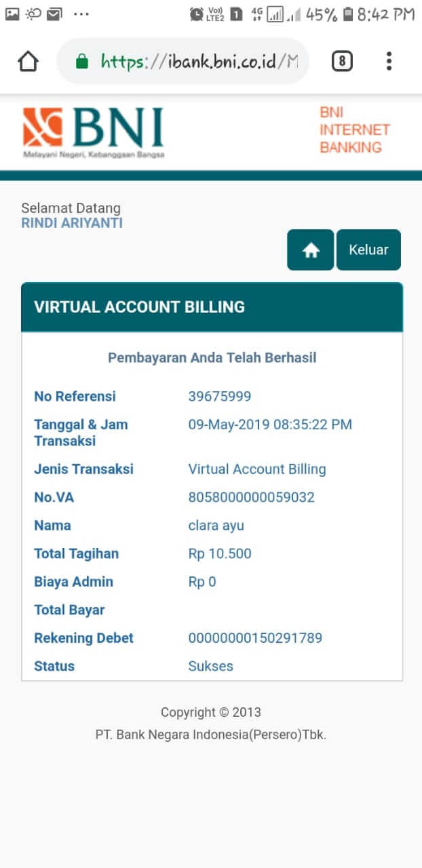Tap the Sukses status value
422x868 pixels.
(x=210, y=667)
